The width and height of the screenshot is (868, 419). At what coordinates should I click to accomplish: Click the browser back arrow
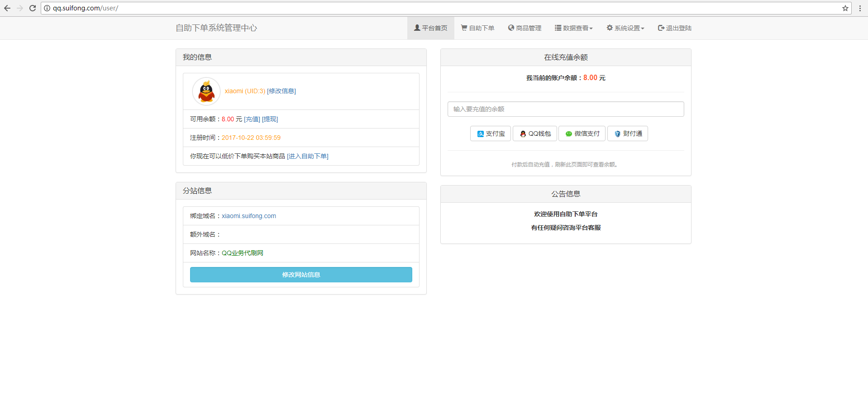[x=7, y=8]
